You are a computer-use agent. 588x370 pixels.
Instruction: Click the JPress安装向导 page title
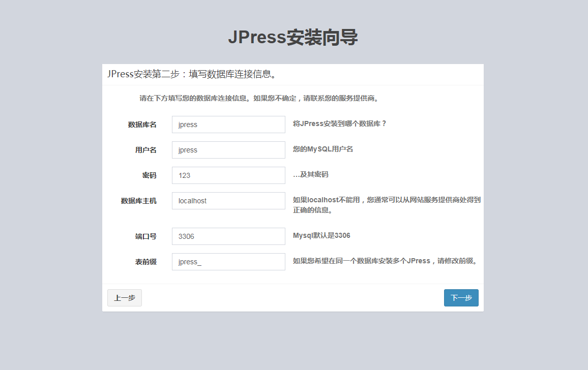tap(293, 38)
